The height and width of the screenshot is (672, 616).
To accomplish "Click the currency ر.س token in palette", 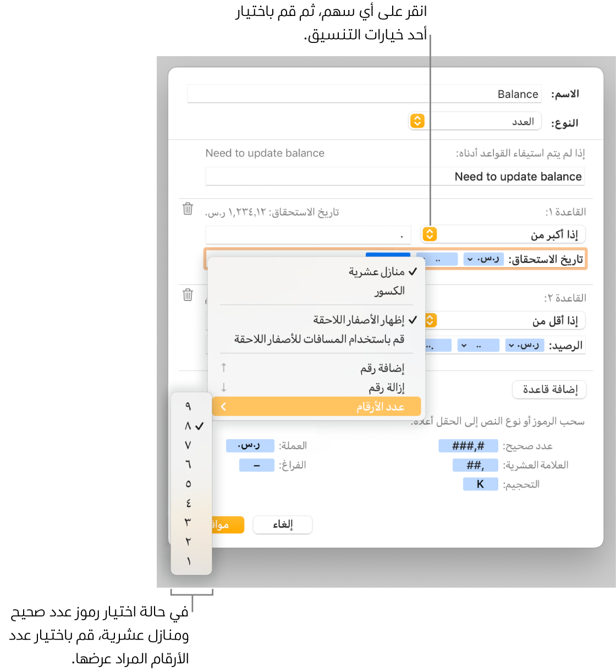I will click(x=250, y=445).
